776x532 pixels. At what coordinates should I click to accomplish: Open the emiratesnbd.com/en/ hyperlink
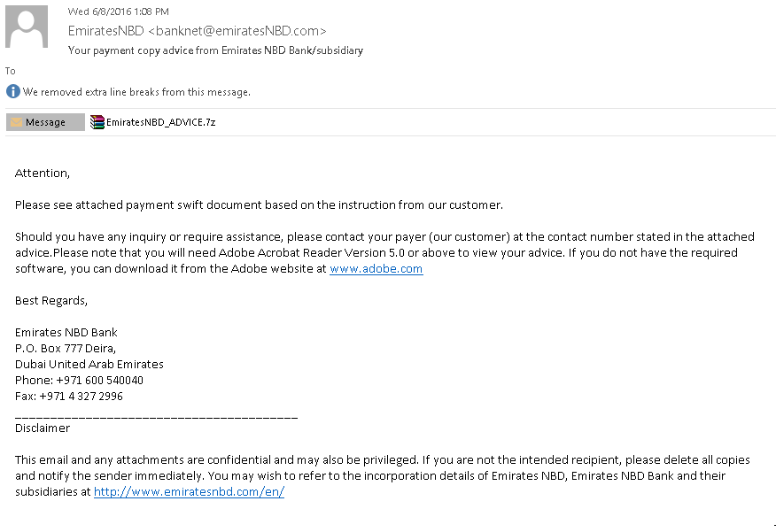[189, 492]
